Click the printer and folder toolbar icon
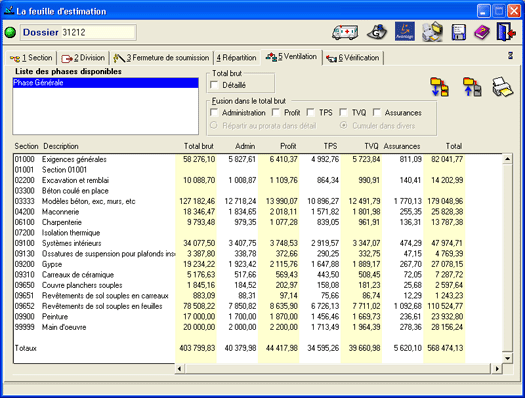525x398 pixels. (432, 32)
